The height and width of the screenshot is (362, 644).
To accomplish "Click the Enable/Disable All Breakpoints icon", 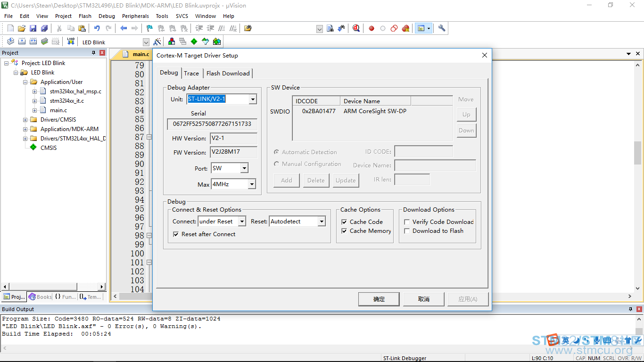I will [394, 28].
